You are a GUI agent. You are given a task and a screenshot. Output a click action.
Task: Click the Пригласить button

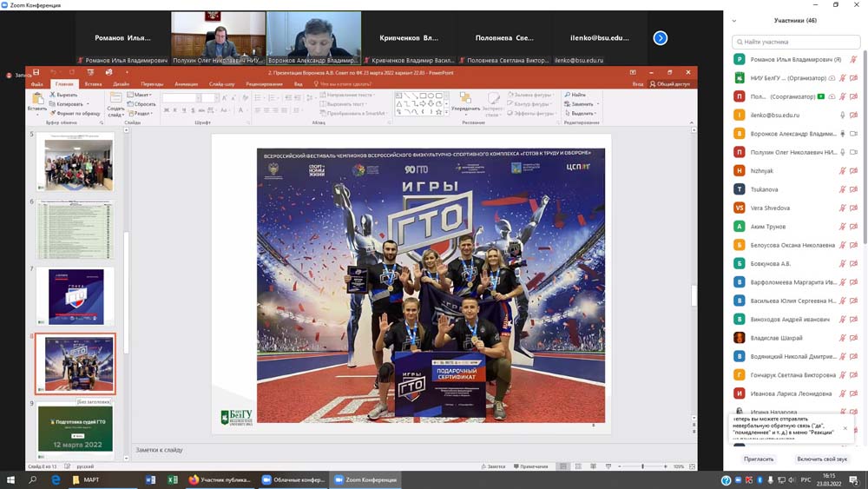pos(759,459)
